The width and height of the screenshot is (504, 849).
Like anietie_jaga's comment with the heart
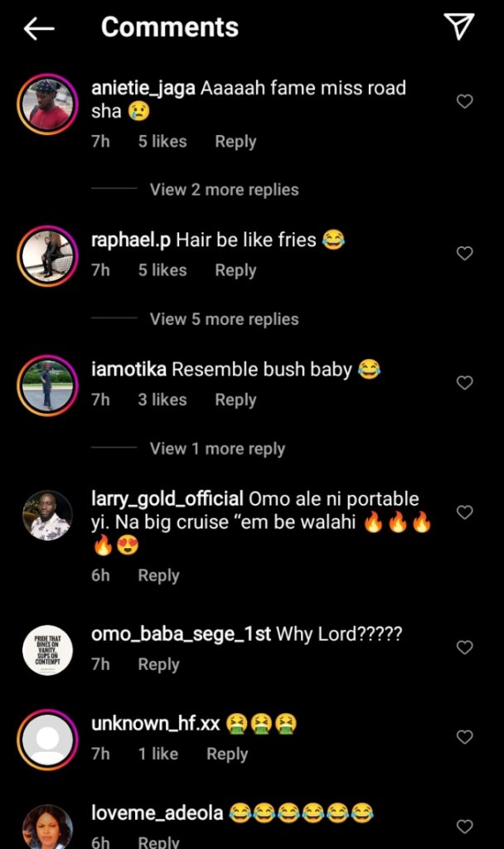(465, 101)
